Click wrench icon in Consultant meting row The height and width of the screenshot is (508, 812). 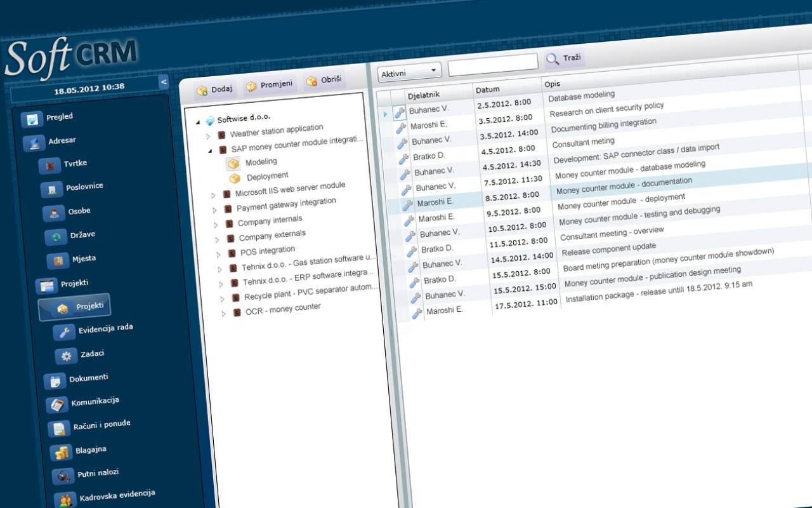coord(403,159)
